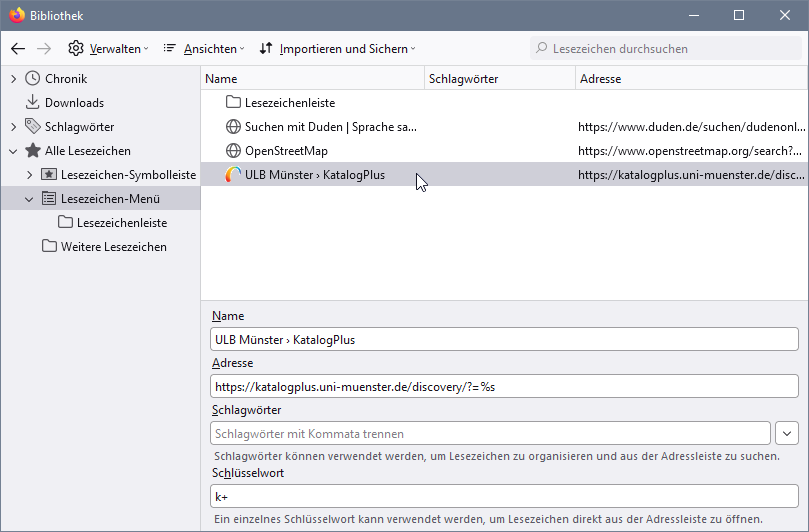Sort by Schlagwörter column header
Screen dimensions: 809x532
point(500,78)
